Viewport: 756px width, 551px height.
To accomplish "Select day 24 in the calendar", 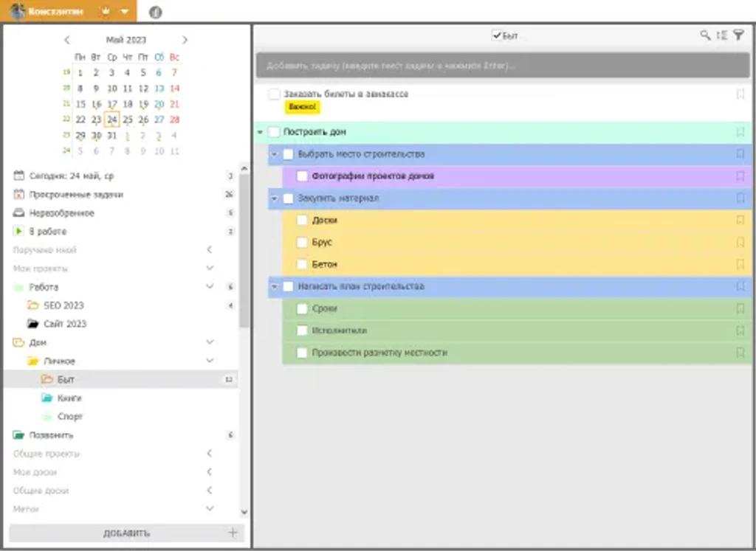I will coord(112,119).
